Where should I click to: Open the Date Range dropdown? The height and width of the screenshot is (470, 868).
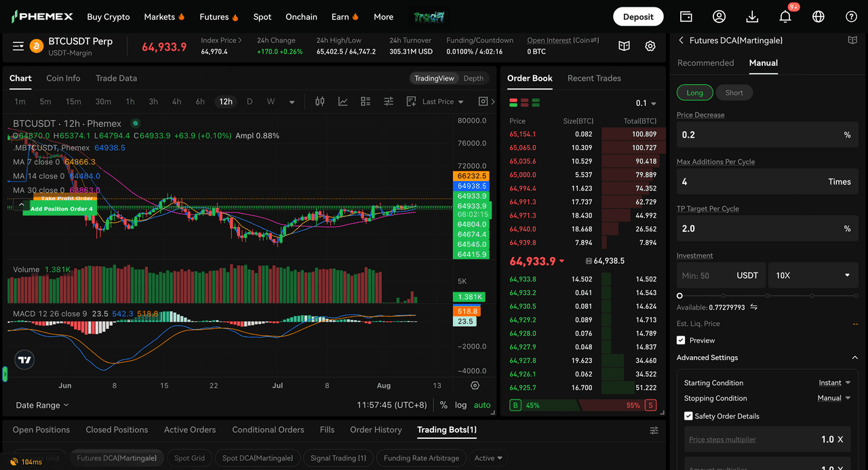43,405
